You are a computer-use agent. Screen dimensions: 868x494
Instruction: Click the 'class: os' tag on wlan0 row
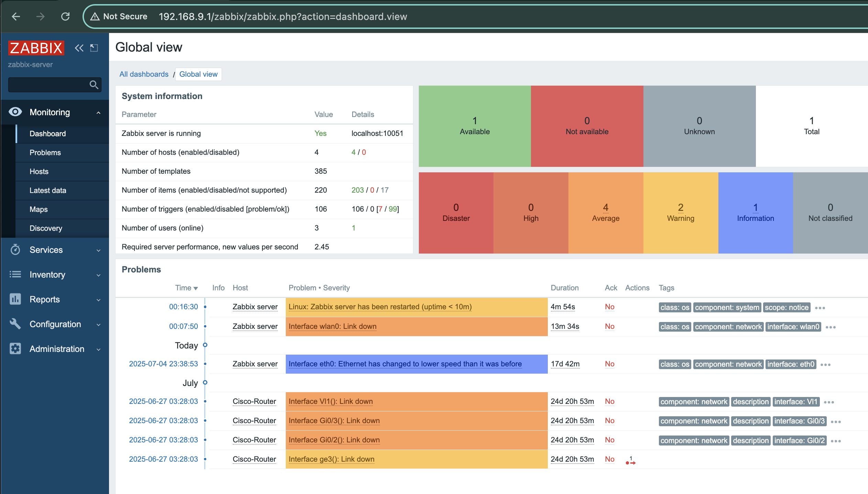click(x=675, y=326)
